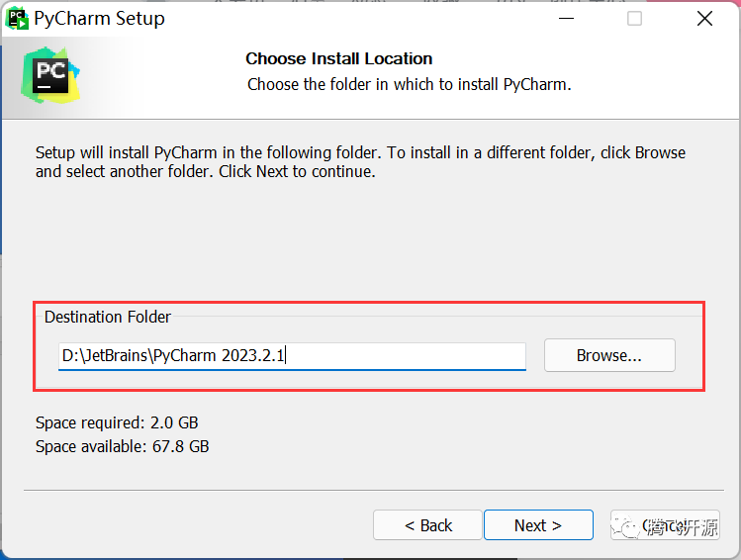Click the PyCharm icon in the title bar
This screenshot has width=741, height=560.
(x=18, y=18)
